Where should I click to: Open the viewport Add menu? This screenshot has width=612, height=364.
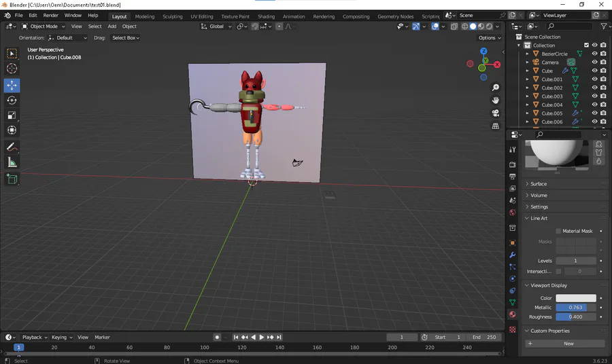(112, 26)
